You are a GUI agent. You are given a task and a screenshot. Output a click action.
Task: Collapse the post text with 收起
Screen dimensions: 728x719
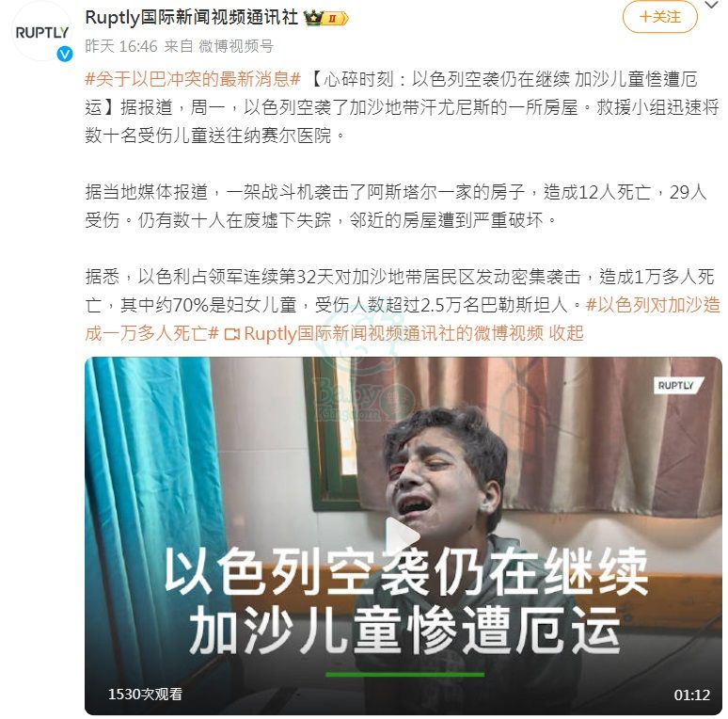pos(565,333)
